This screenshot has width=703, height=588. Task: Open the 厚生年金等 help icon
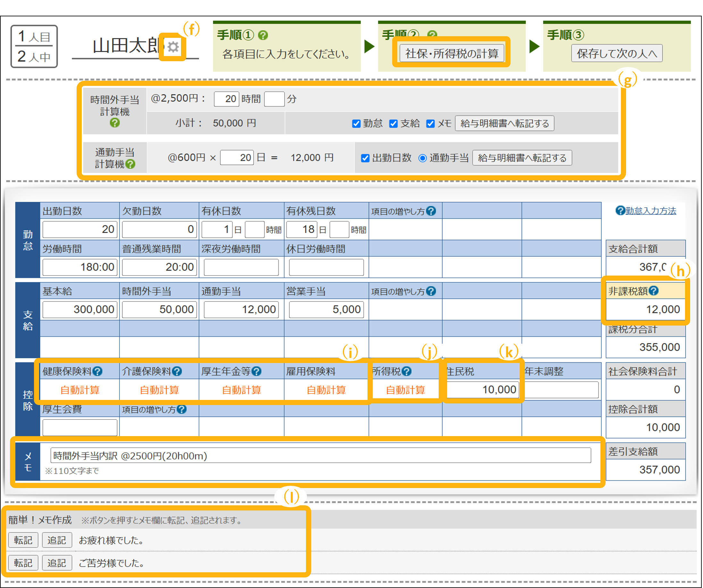point(256,371)
